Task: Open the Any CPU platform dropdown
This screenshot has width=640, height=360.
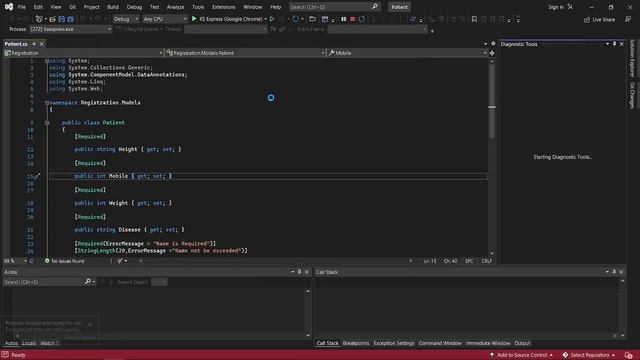Action: coord(165,19)
